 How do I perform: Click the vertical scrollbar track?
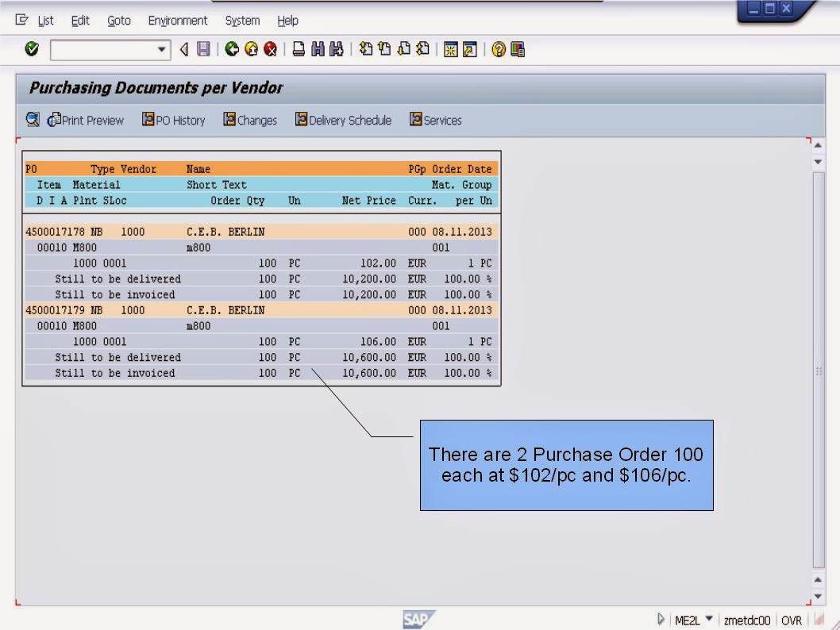[818, 369]
